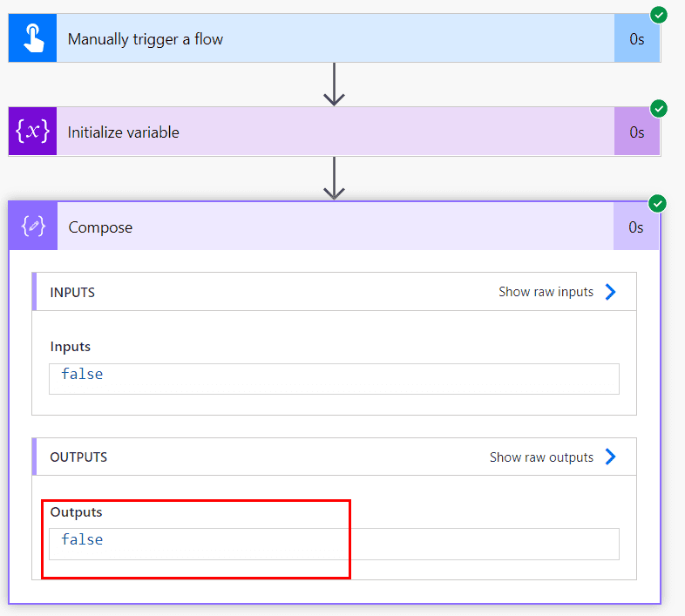Open the Show raw outputs link
Viewport: 685px width, 616px height.
[541, 457]
